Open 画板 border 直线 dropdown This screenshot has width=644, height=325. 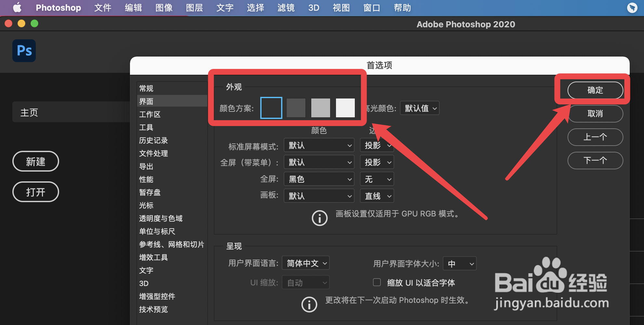(x=377, y=196)
